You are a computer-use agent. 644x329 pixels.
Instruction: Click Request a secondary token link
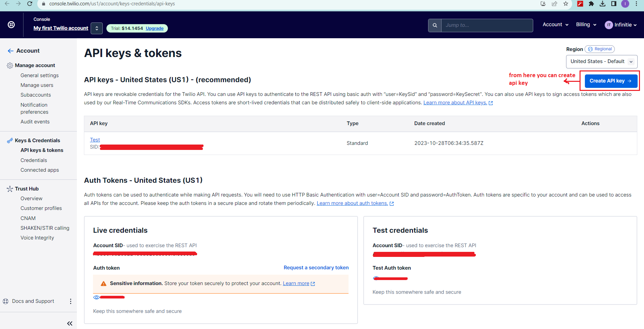[316, 268]
